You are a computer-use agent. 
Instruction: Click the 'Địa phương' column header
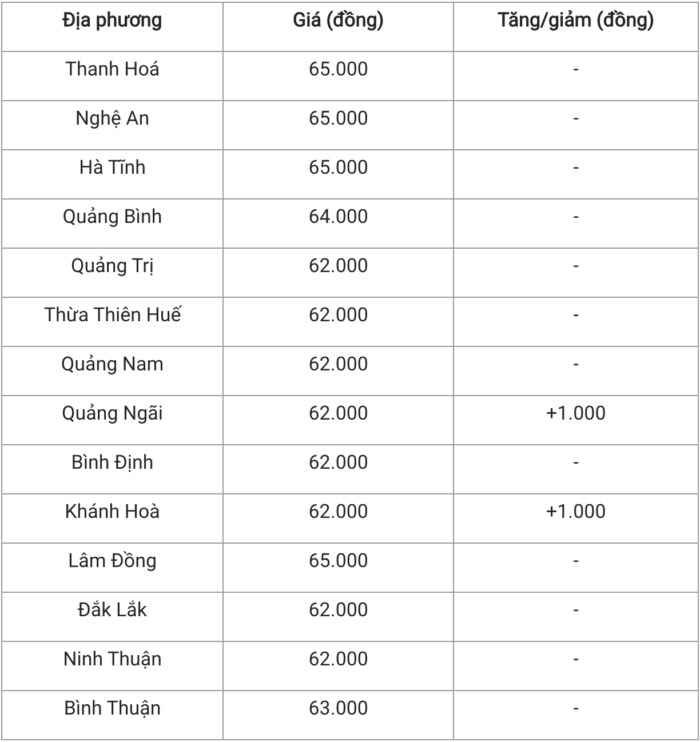tap(113, 21)
